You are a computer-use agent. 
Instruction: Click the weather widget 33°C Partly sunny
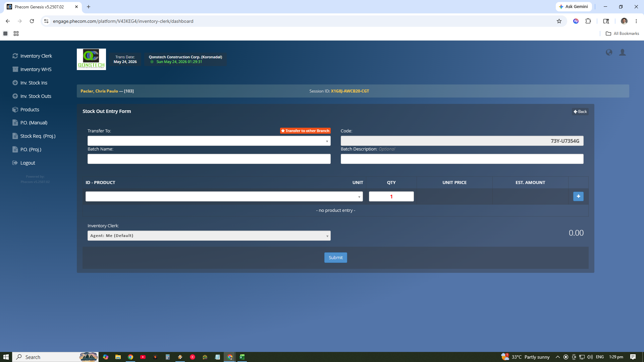coord(525,357)
